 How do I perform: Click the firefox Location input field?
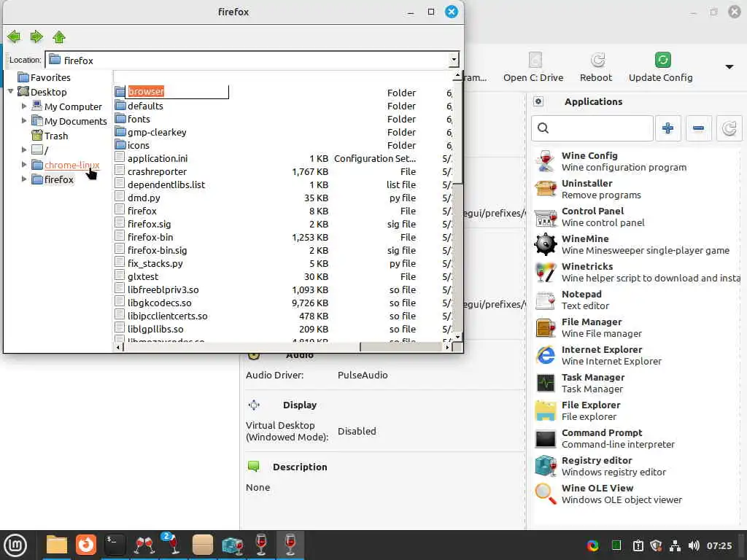click(252, 60)
